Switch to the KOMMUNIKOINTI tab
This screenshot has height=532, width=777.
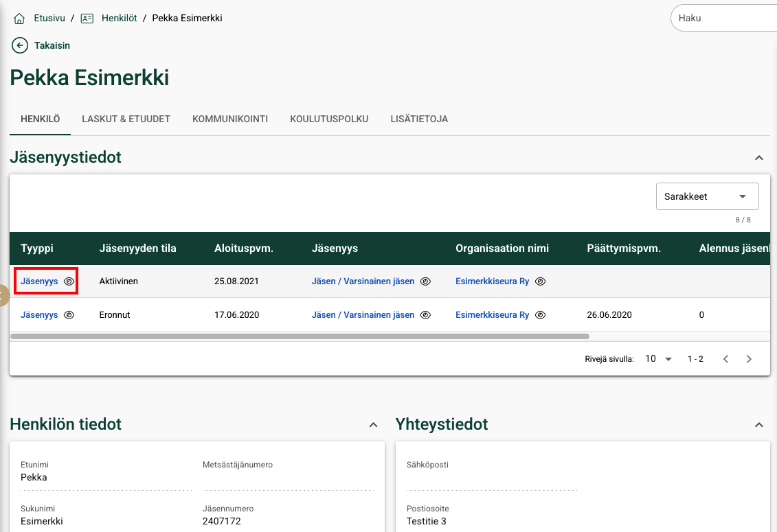pyautogui.click(x=230, y=119)
